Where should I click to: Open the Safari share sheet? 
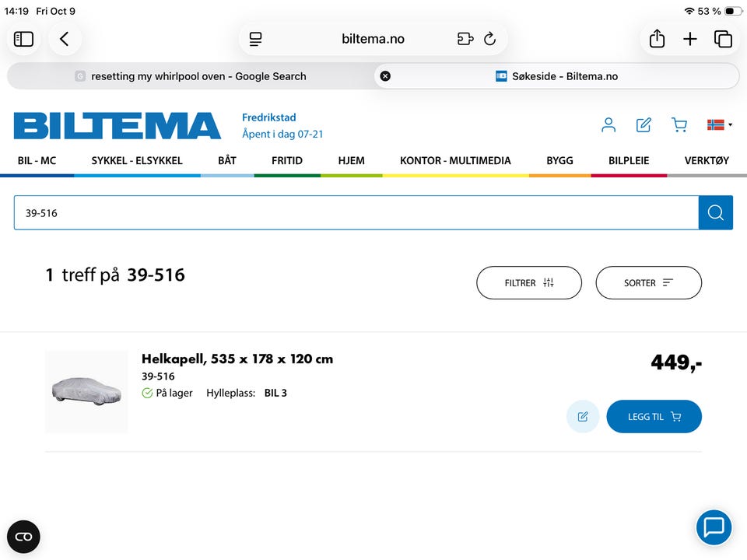point(657,39)
